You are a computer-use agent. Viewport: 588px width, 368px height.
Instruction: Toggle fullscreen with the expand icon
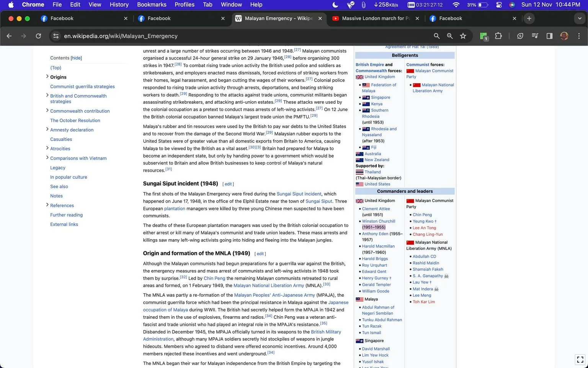coord(579,359)
